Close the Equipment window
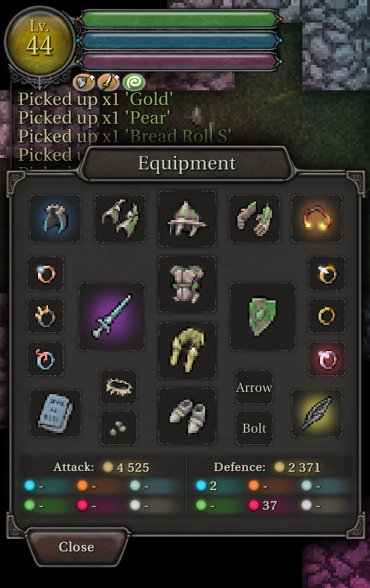 [x=77, y=546]
